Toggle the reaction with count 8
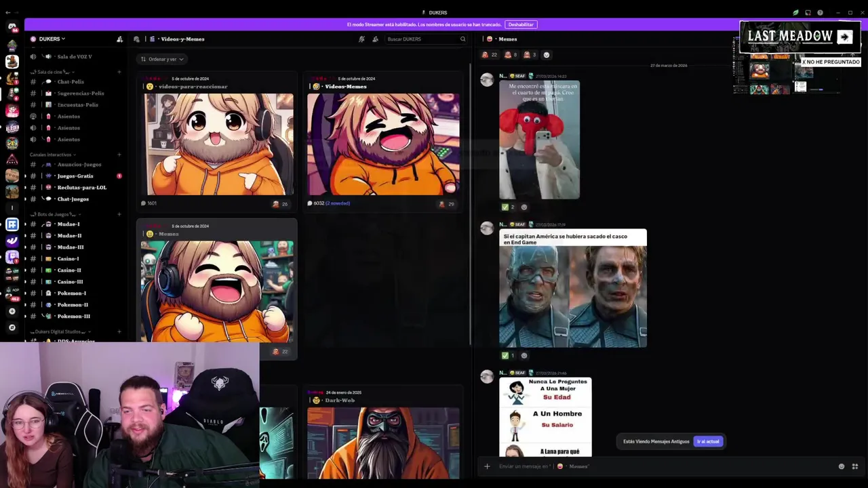 coord(510,55)
